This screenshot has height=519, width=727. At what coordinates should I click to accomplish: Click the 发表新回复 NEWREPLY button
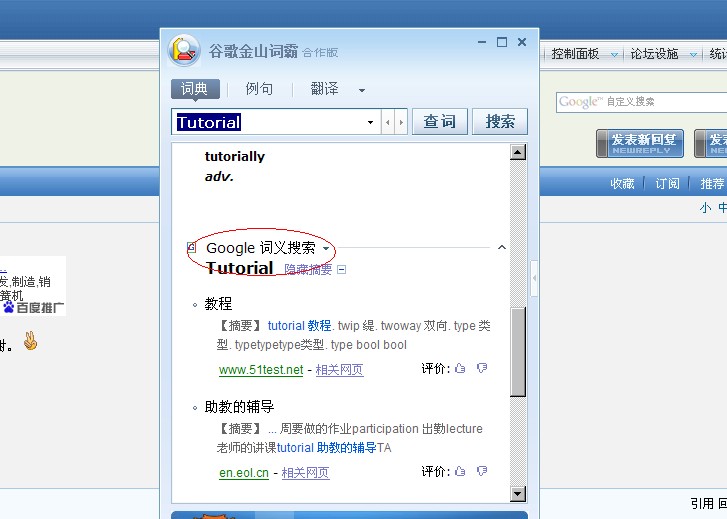640,143
